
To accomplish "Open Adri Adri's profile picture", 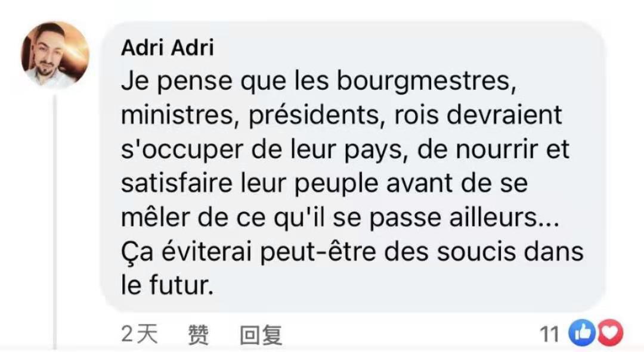I will (x=55, y=55).
